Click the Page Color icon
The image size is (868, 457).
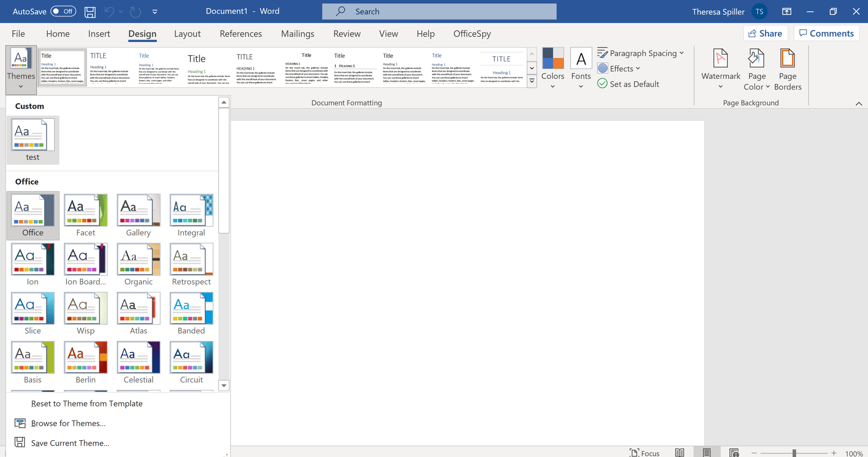(756, 59)
